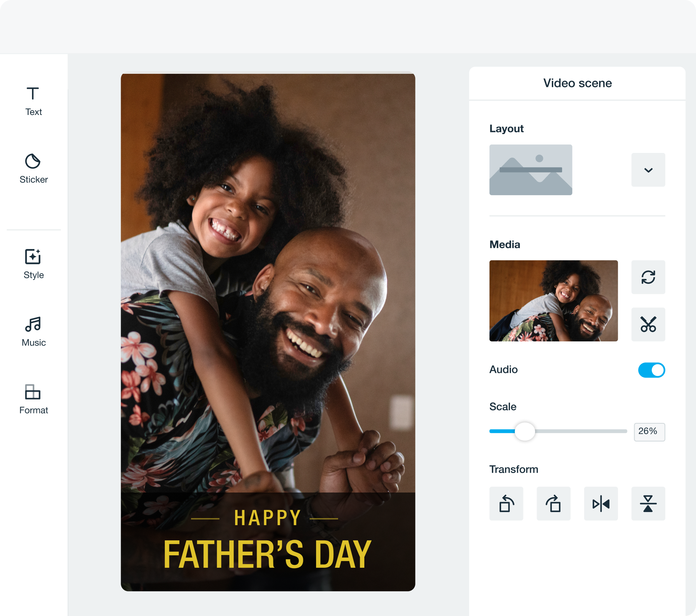Rotate the video counterclockwise
The image size is (696, 616).
tap(506, 504)
